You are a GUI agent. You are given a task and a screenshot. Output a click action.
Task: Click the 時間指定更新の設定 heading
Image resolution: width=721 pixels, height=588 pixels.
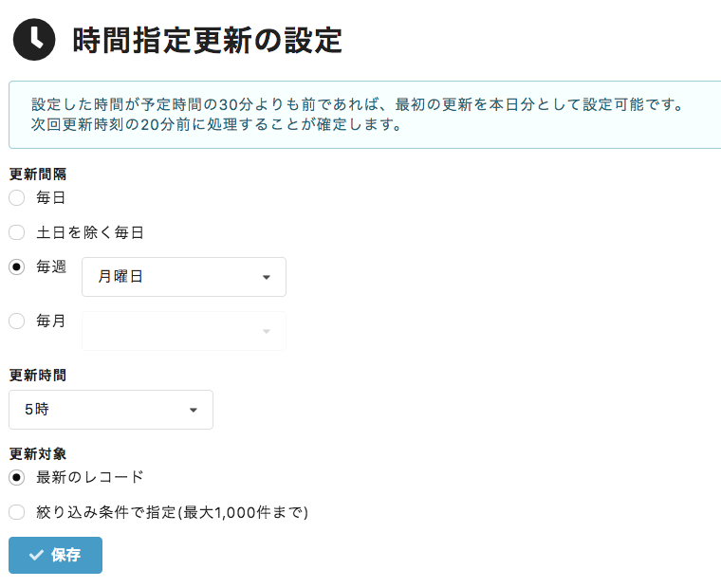tap(208, 40)
